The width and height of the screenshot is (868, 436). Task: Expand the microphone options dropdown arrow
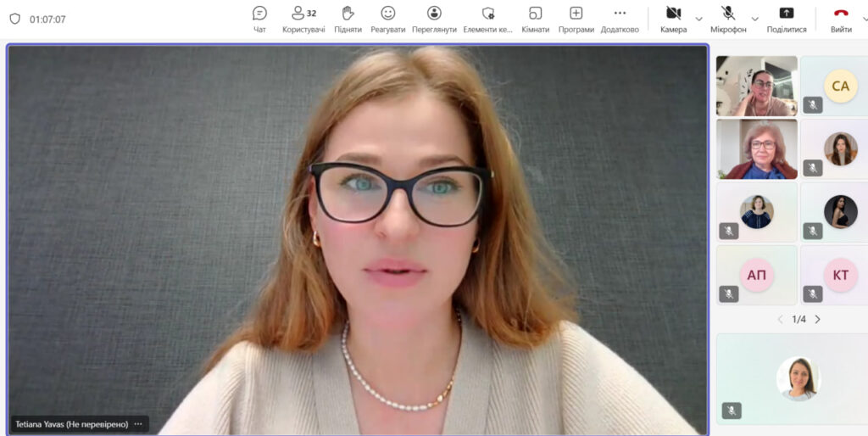754,19
